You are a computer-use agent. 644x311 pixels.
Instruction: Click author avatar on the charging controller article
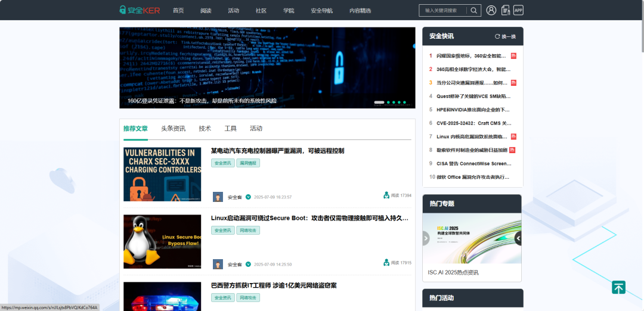coord(218,197)
